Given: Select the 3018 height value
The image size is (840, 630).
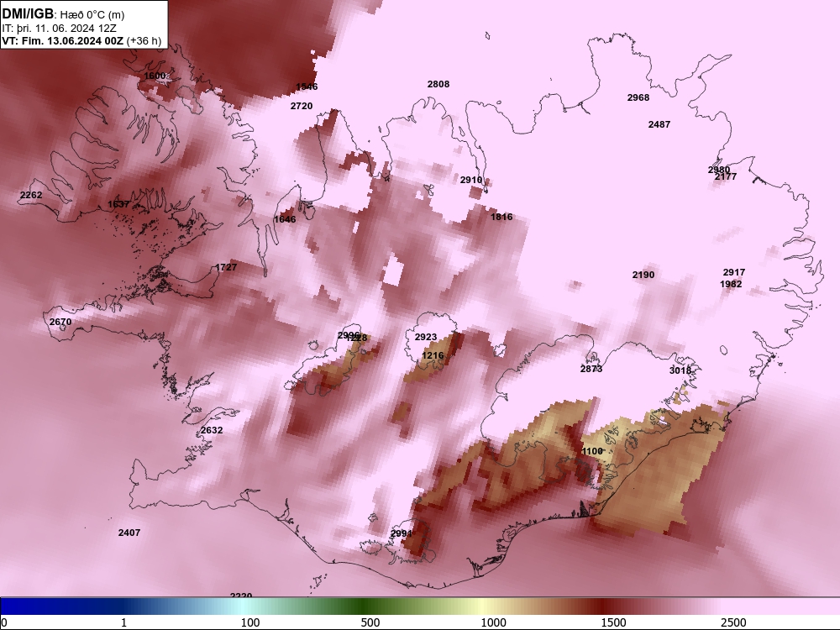Looking at the screenshot, I should [x=680, y=370].
